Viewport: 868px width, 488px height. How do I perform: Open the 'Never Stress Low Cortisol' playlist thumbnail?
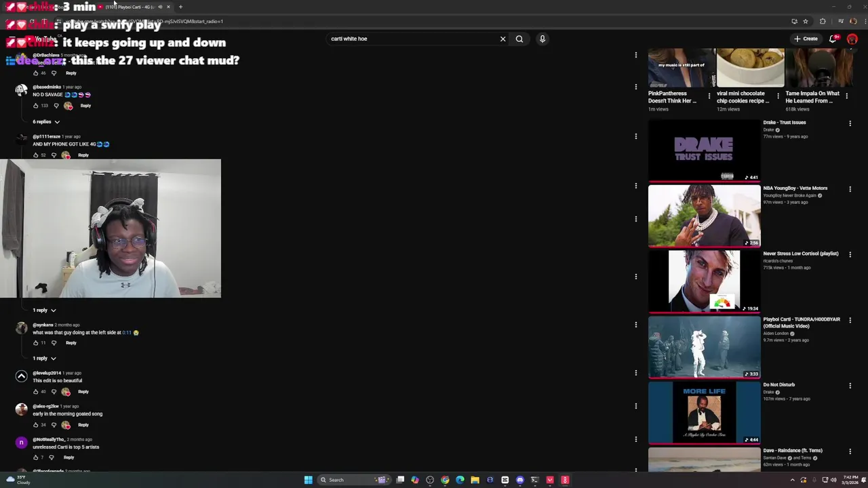click(x=705, y=282)
